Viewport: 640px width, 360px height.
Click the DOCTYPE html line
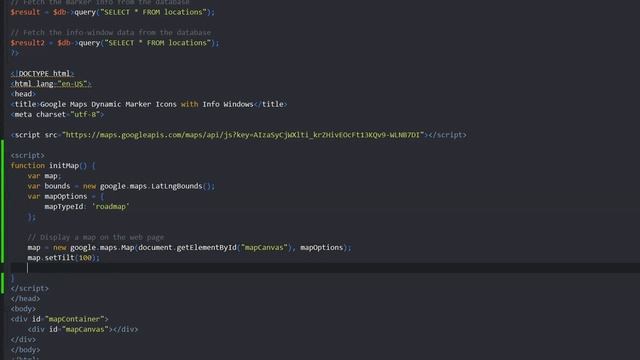click(42, 73)
